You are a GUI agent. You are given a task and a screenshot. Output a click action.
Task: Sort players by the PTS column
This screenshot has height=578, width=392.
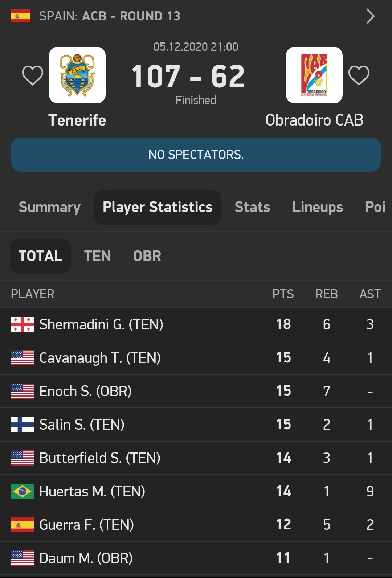click(283, 294)
